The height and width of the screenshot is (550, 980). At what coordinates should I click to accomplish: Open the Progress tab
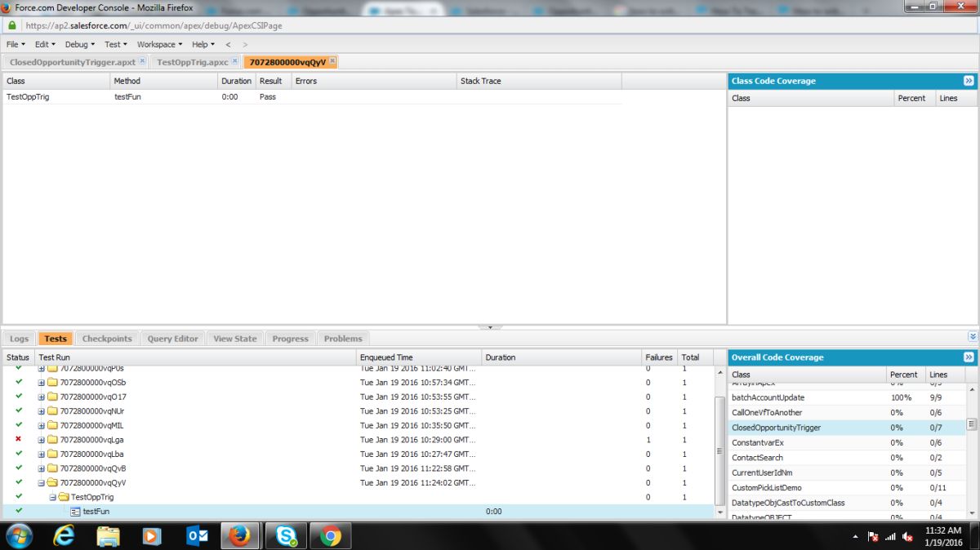291,339
